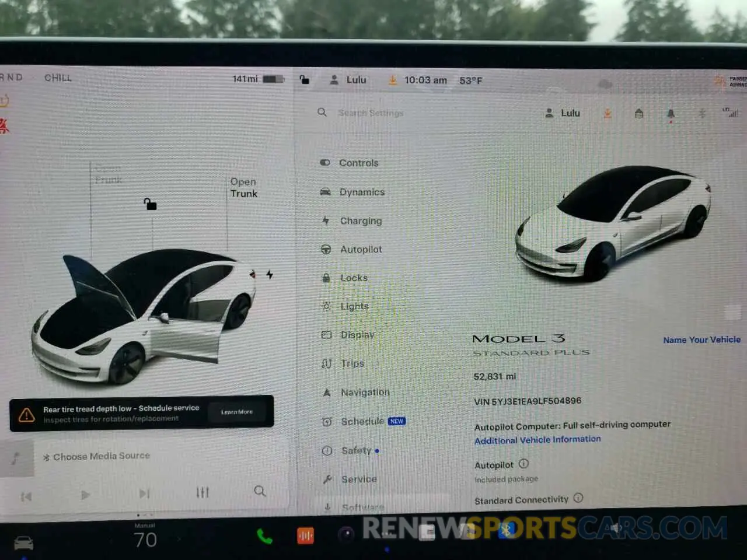
Task: Start media playback with play button
Action: (85, 495)
